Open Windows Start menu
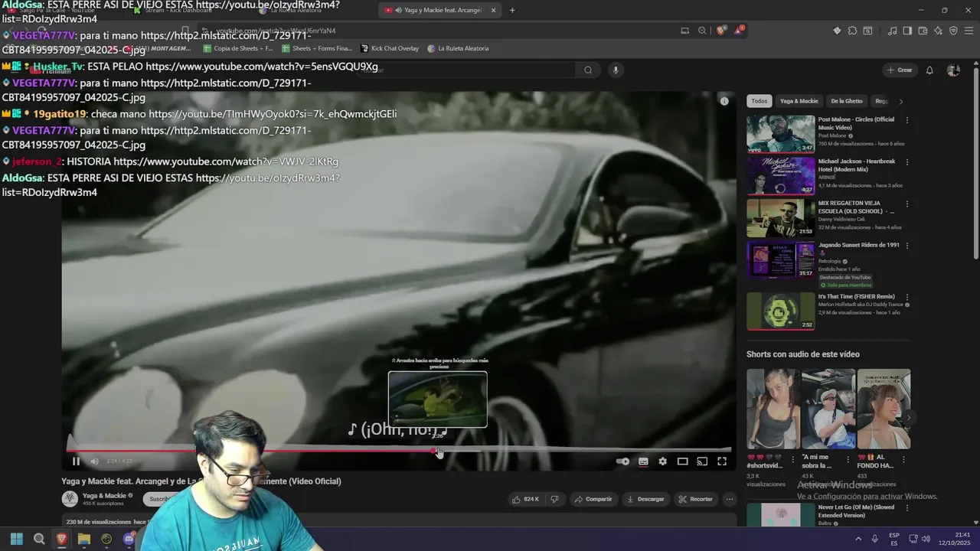Viewport: 980px width, 551px height. 16,539
